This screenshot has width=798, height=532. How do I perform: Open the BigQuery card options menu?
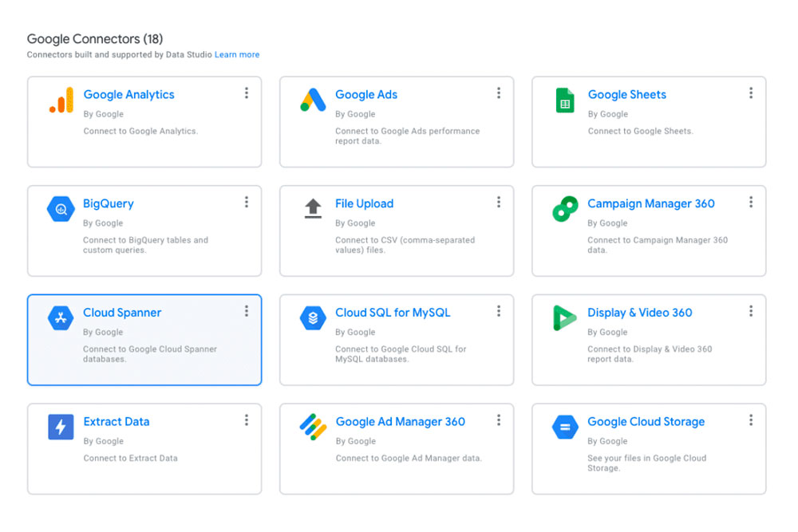(x=247, y=203)
